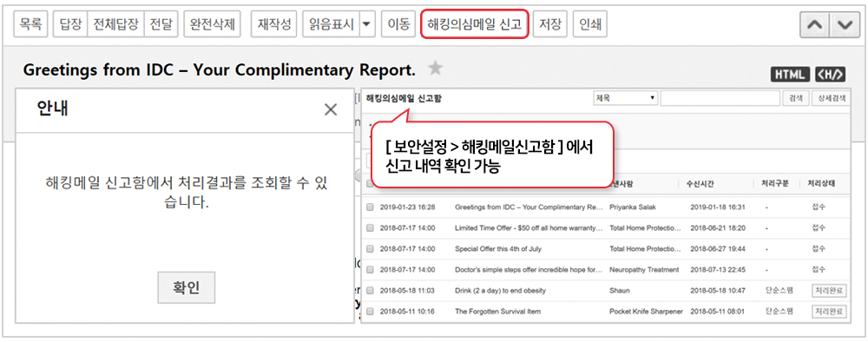This screenshot has width=868, height=342.
Task: Check the Doctor's simple steps row checkbox
Action: [370, 270]
